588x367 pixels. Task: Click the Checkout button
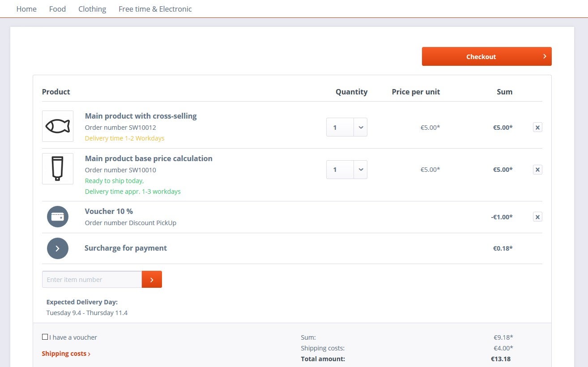point(486,56)
